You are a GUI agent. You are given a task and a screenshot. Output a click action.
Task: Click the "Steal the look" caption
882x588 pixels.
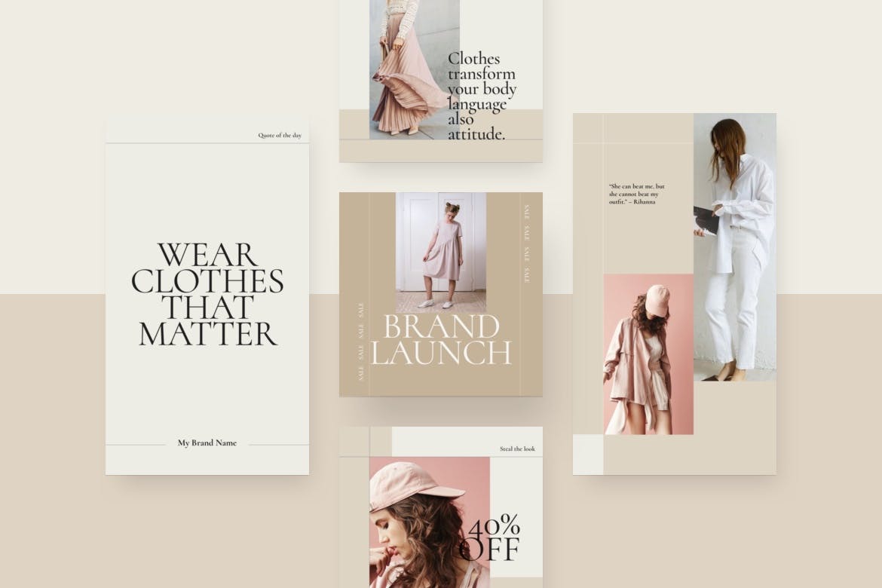pyautogui.click(x=517, y=449)
